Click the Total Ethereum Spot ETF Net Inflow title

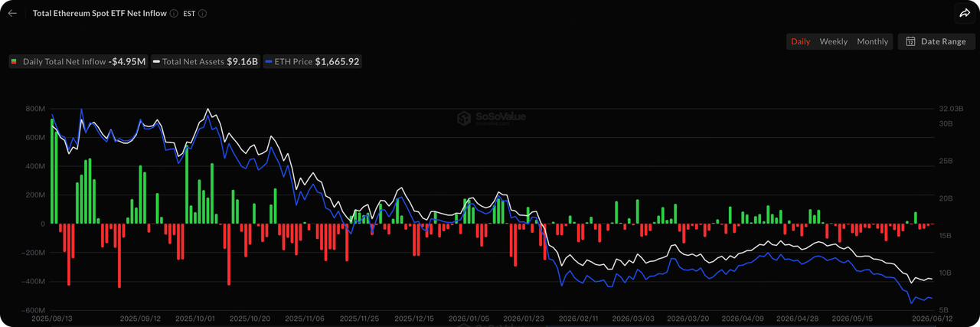(99, 14)
